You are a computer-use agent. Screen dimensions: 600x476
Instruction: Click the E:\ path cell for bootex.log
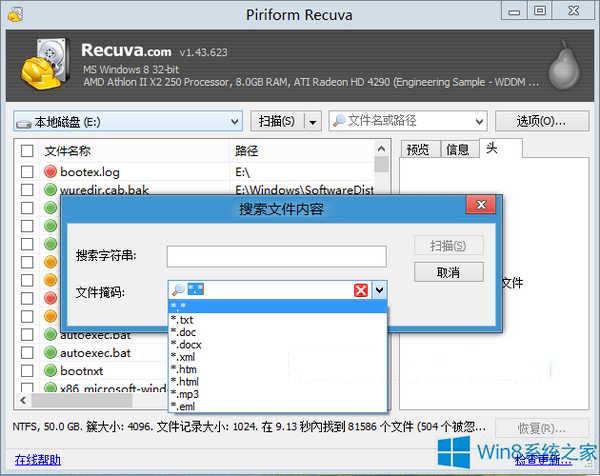pyautogui.click(x=242, y=172)
